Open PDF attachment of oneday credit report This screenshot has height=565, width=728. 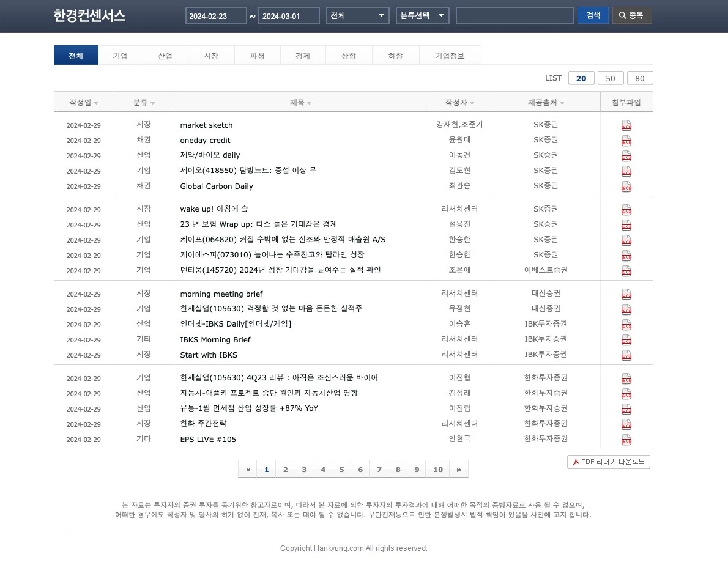(x=626, y=140)
